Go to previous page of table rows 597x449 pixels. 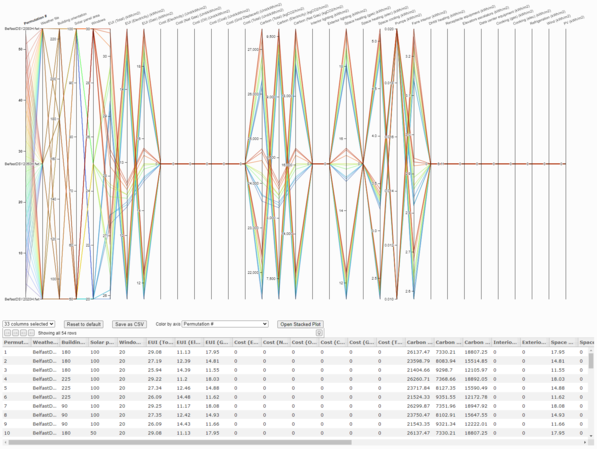pyautogui.click(x=15, y=333)
